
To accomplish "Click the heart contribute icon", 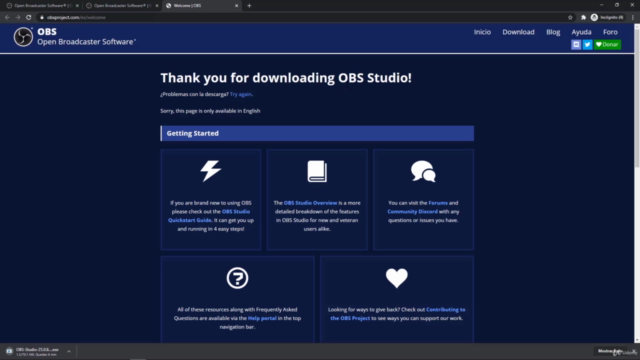I will point(397,278).
